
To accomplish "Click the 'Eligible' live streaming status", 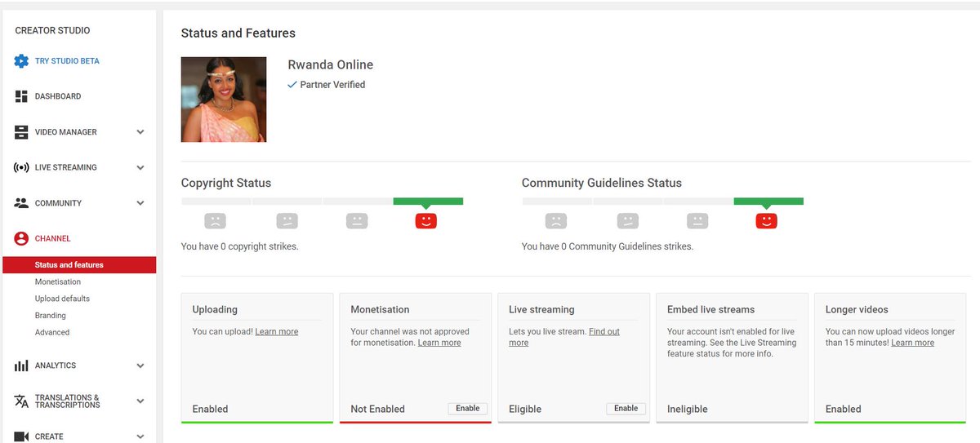I will point(525,409).
